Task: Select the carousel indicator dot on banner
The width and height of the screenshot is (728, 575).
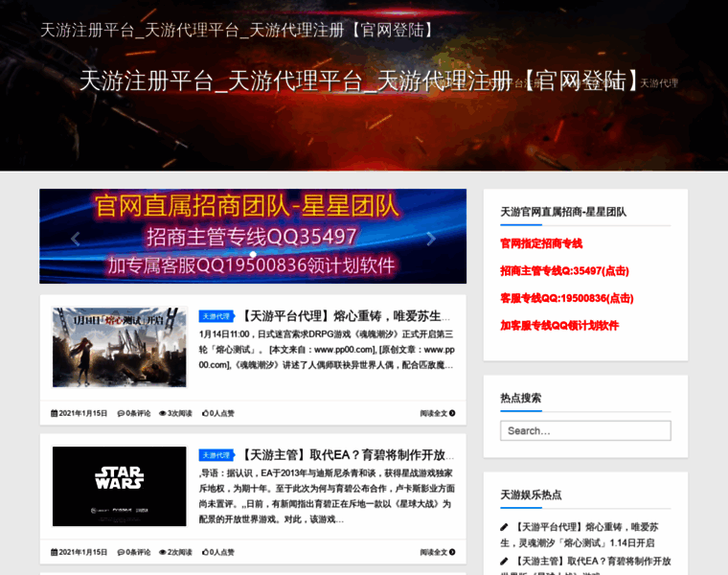Action: point(253,254)
